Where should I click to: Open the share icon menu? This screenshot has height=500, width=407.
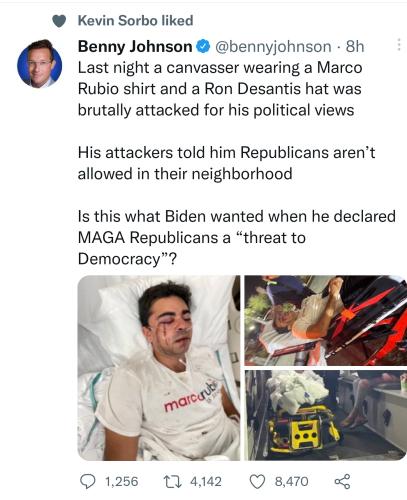(x=343, y=482)
